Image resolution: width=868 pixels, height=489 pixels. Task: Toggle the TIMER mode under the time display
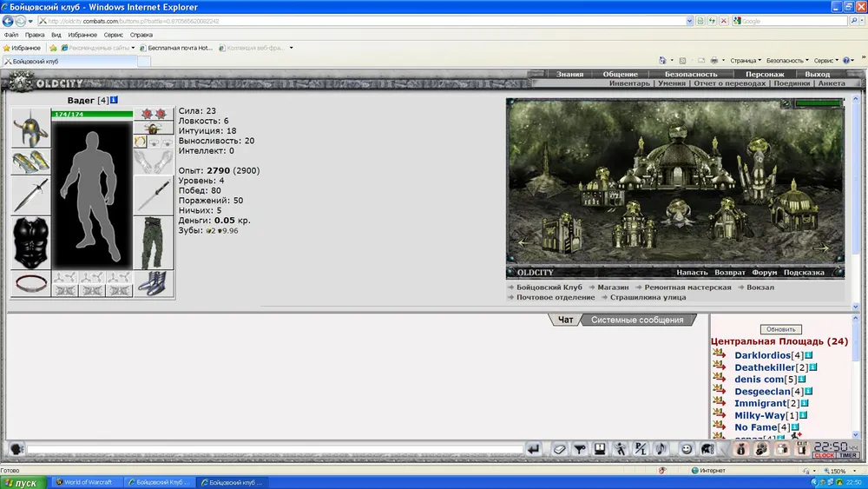pos(848,455)
